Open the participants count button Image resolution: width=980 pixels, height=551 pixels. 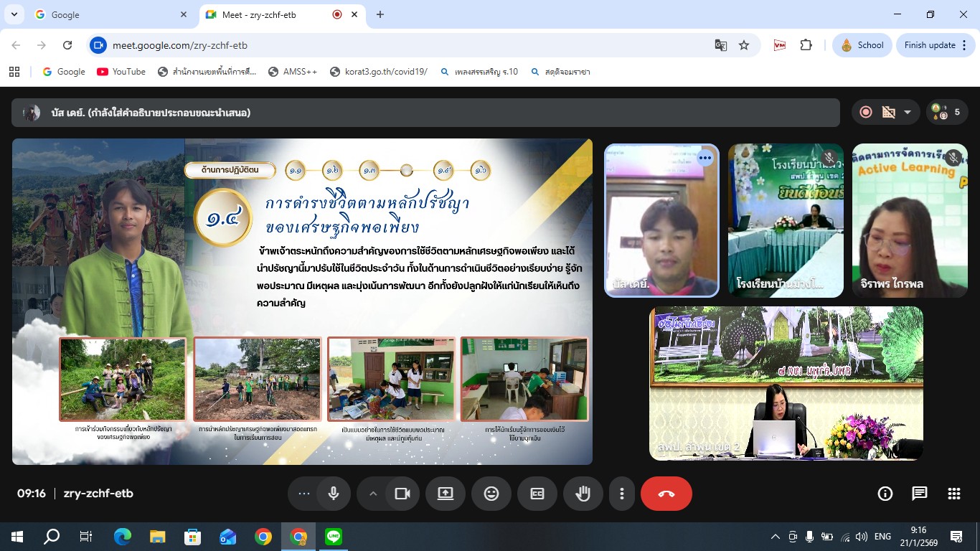pyautogui.click(x=947, y=112)
